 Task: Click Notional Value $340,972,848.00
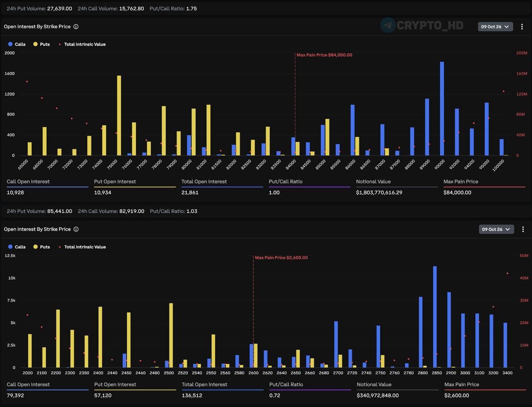tap(378, 395)
